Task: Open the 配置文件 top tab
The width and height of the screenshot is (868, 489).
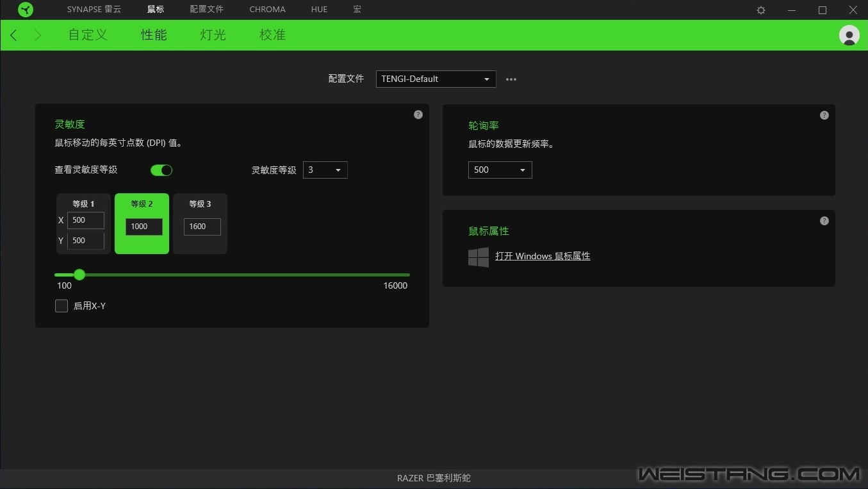Action: click(207, 10)
